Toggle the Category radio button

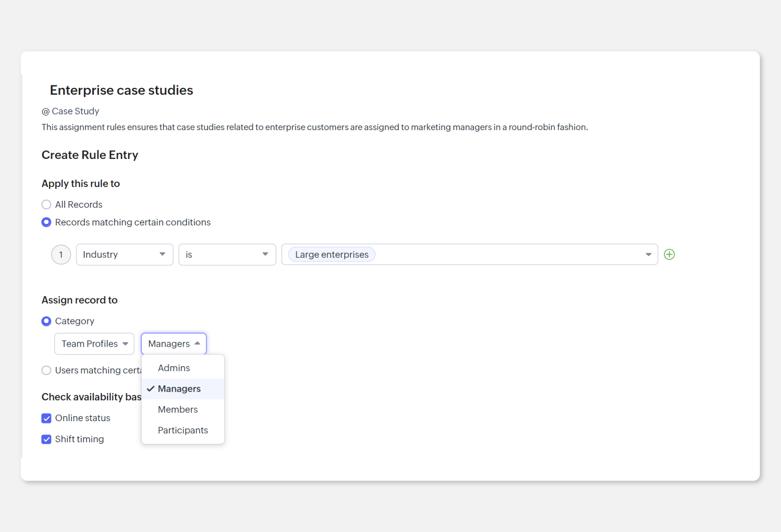(47, 321)
